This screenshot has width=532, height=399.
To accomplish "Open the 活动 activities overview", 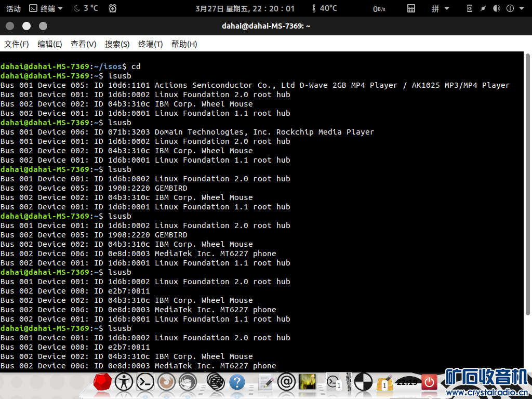I will 13,8.
